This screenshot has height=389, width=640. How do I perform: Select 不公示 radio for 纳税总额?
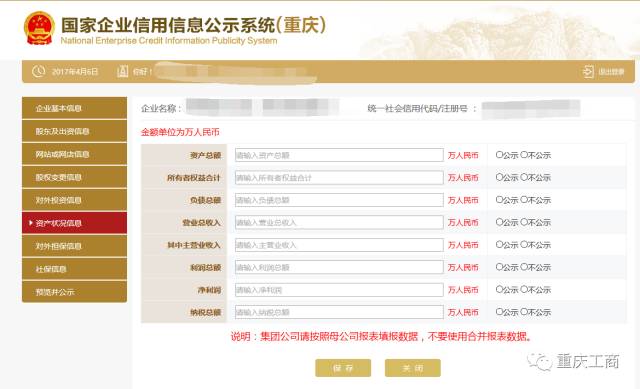[524, 312]
